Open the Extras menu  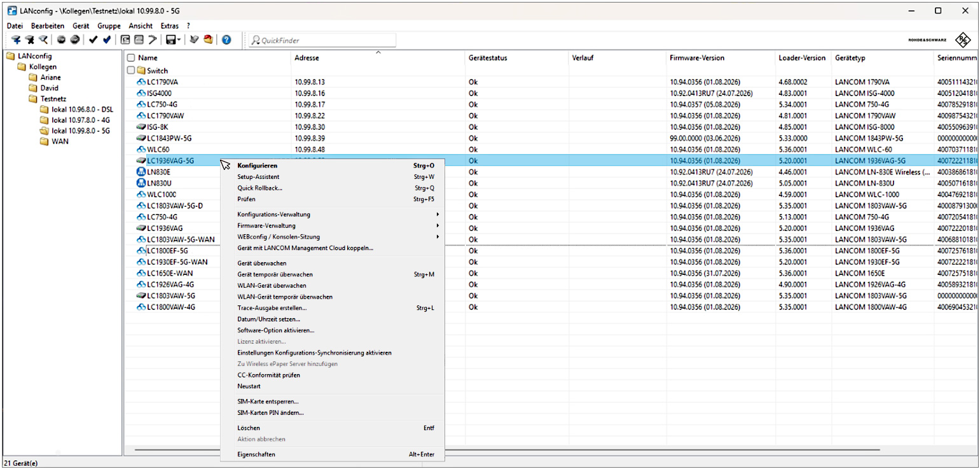(x=170, y=26)
